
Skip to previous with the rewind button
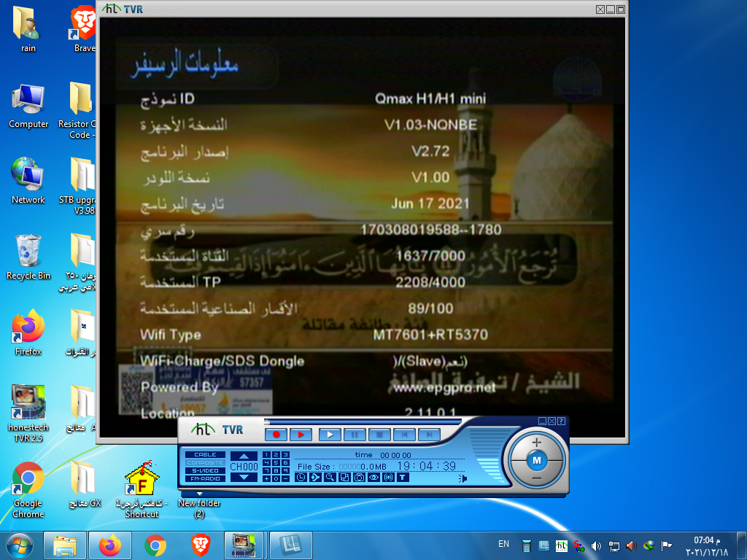coord(404,435)
